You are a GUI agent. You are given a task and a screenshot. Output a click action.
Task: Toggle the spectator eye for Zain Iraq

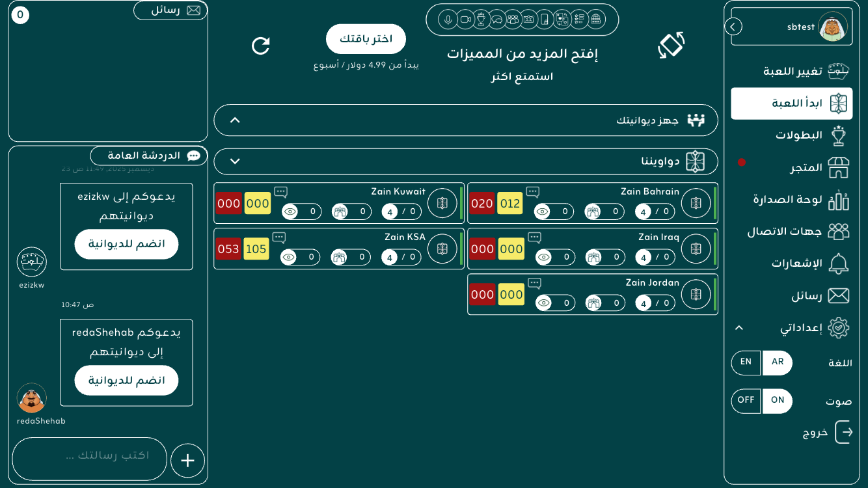[x=544, y=257]
